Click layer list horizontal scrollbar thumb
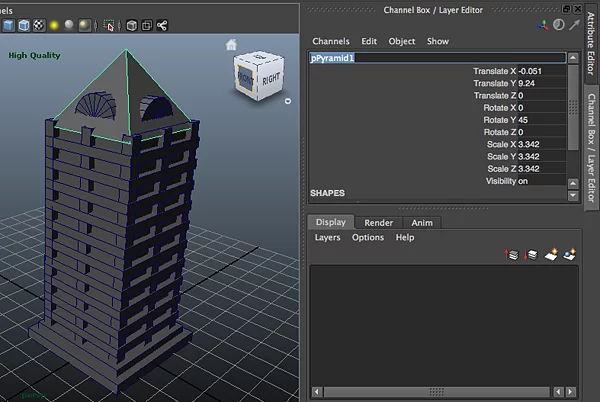The width and height of the screenshot is (600, 402). 437,392
